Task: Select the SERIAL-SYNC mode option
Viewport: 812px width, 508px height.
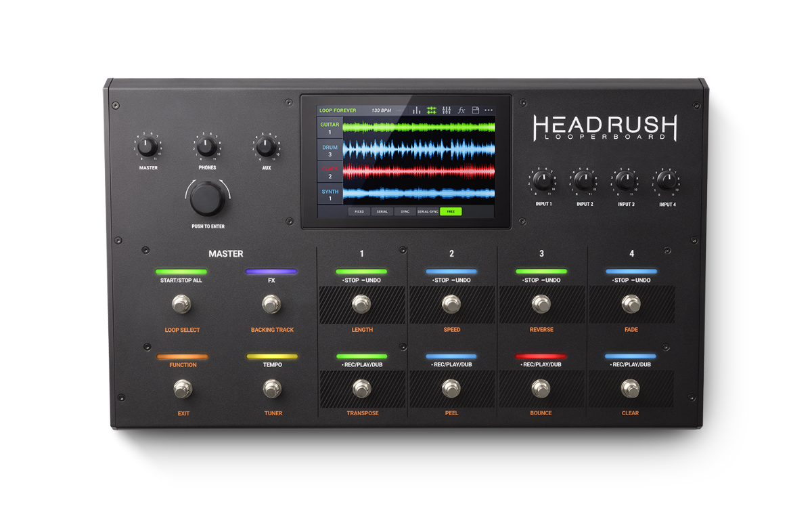Action: tap(428, 211)
